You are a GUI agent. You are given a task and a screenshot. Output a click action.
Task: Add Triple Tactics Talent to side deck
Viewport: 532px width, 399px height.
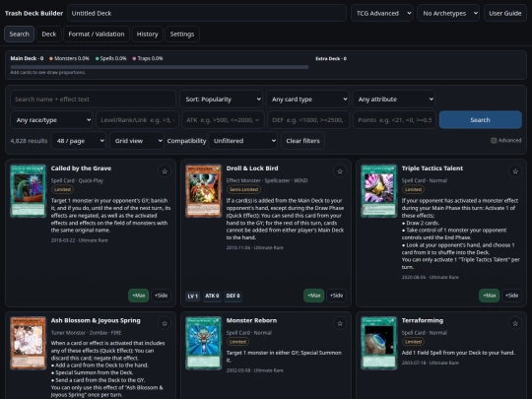tap(512, 296)
